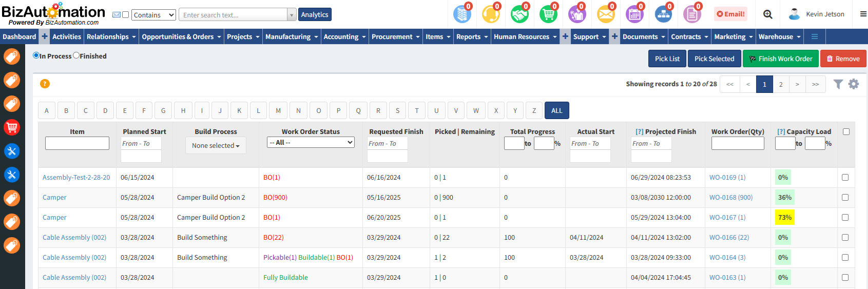Screen dimensions: 868x289
Task: Check the row checkbox for WO-0164
Action: [845, 257]
